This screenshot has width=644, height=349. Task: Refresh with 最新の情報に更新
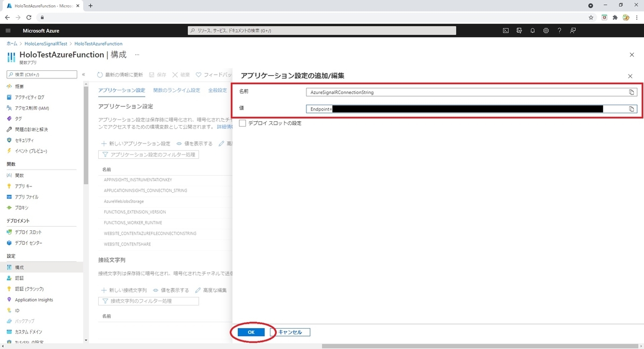coord(120,75)
